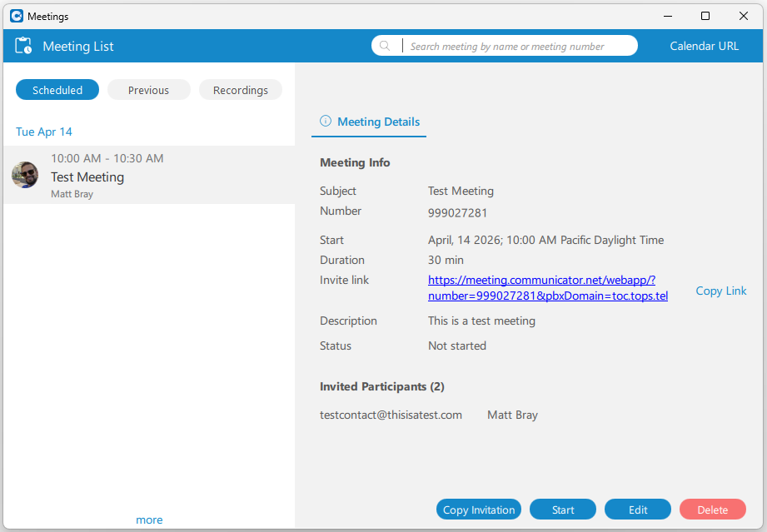
Task: Open the Recordings list
Action: tap(240, 90)
